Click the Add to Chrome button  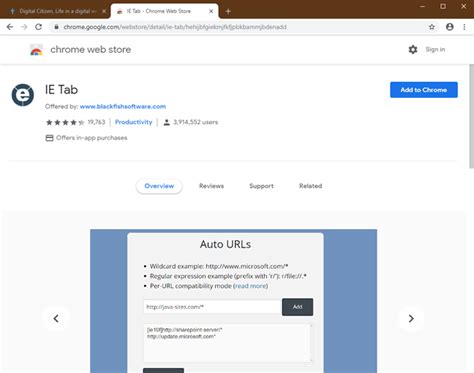(x=424, y=90)
